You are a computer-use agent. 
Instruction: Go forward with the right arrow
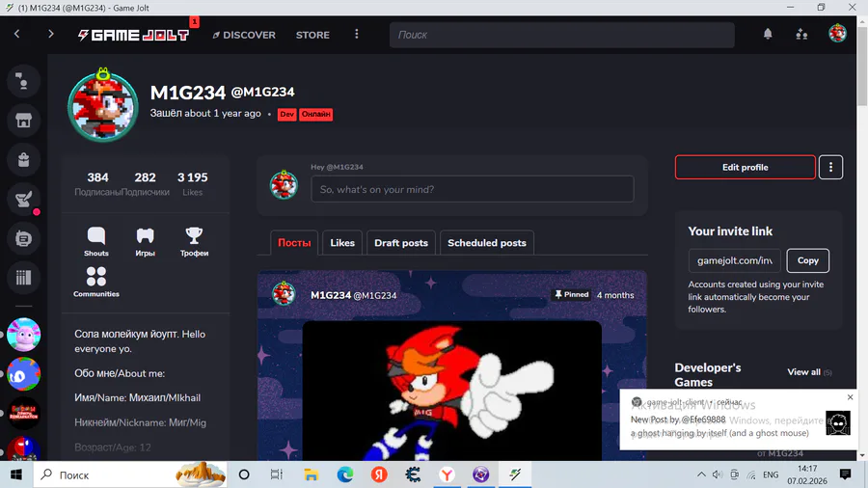coord(50,35)
